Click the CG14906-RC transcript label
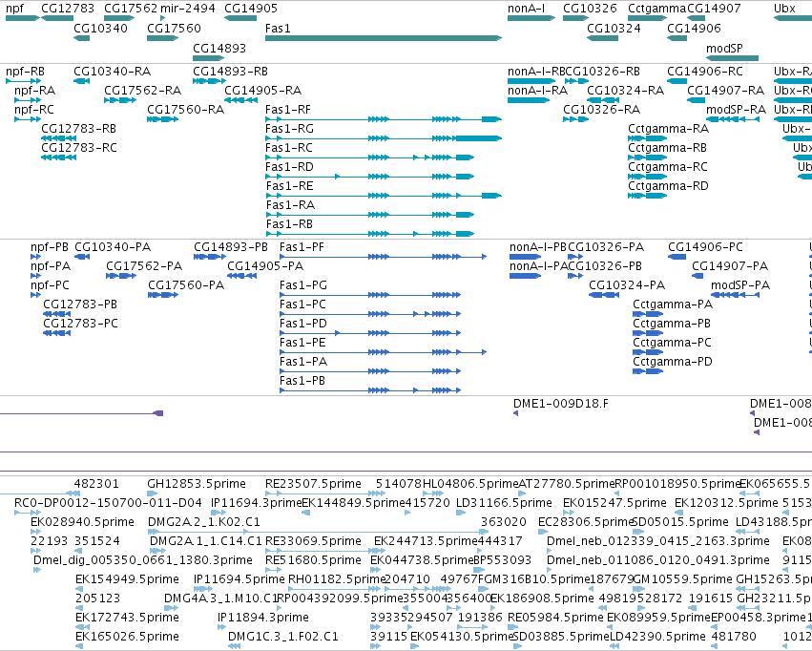This screenshot has height=651, width=812. tap(705, 72)
